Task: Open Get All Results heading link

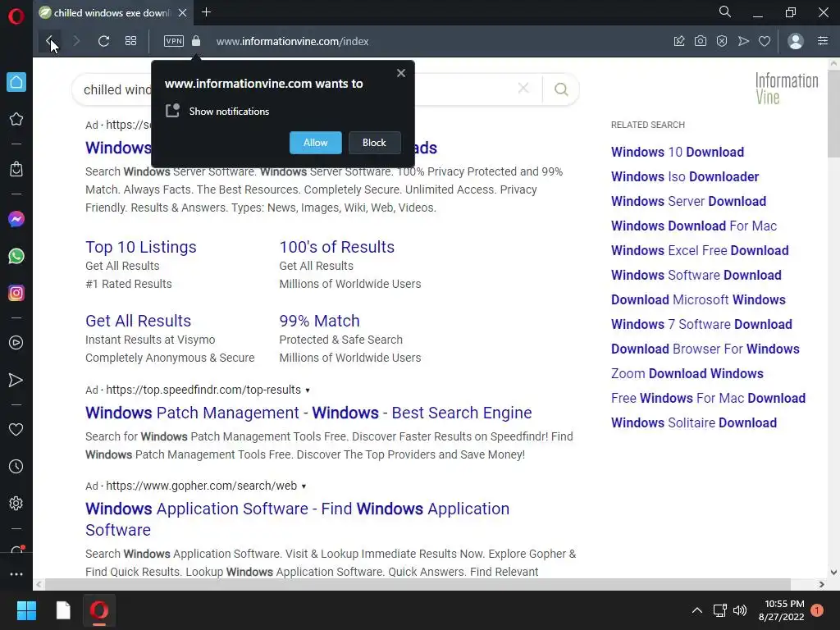Action: pyautogui.click(x=138, y=321)
